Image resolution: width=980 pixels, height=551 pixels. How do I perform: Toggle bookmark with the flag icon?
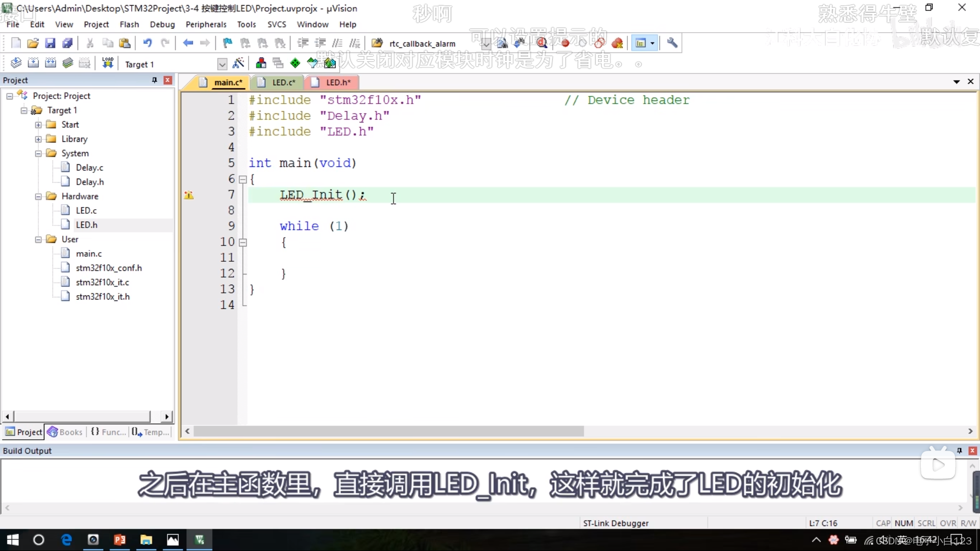[228, 43]
